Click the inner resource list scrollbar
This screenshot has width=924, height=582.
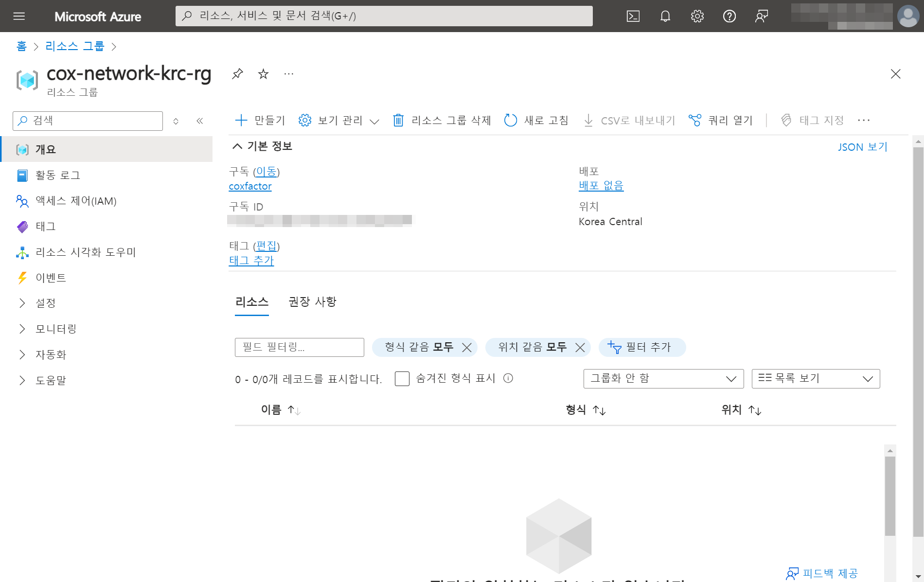tap(890, 496)
